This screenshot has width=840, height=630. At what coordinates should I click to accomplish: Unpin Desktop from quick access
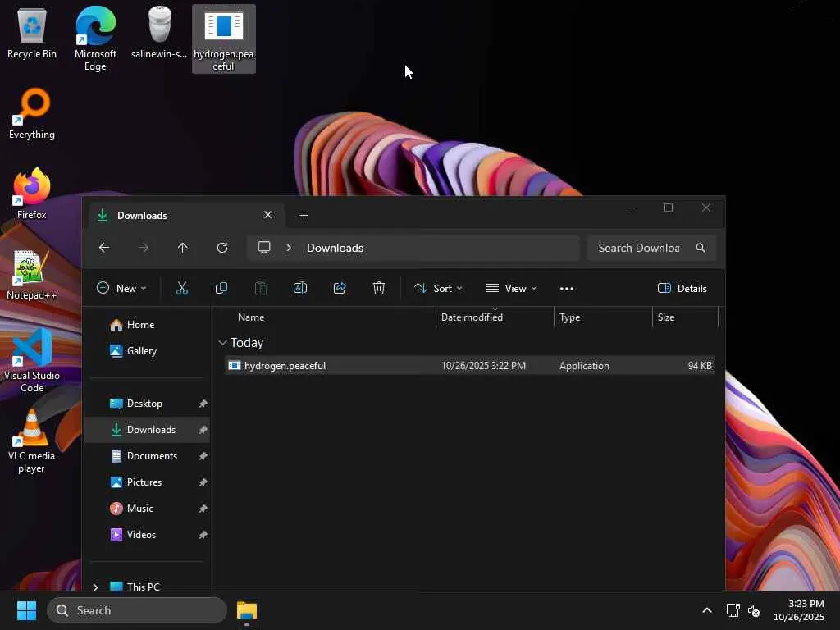[x=203, y=404]
